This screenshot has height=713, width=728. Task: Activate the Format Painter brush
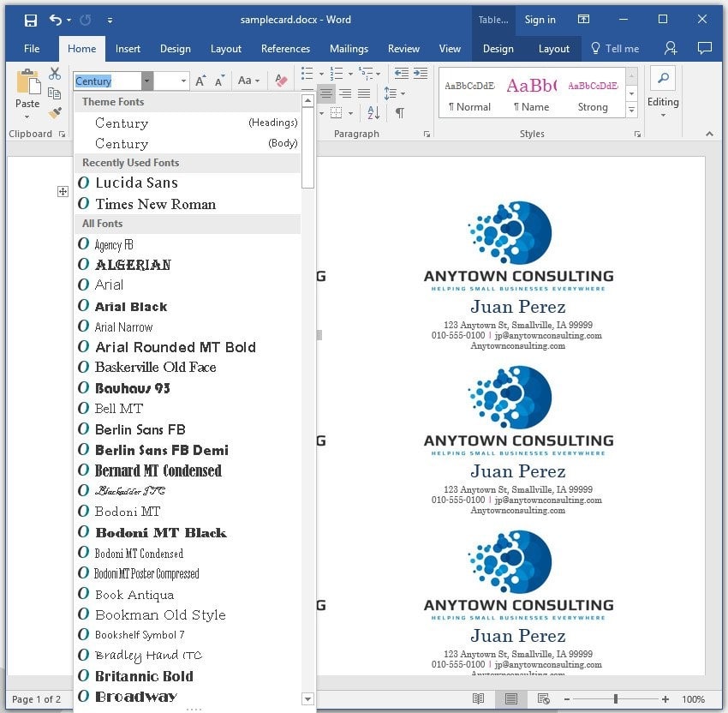click(x=55, y=113)
